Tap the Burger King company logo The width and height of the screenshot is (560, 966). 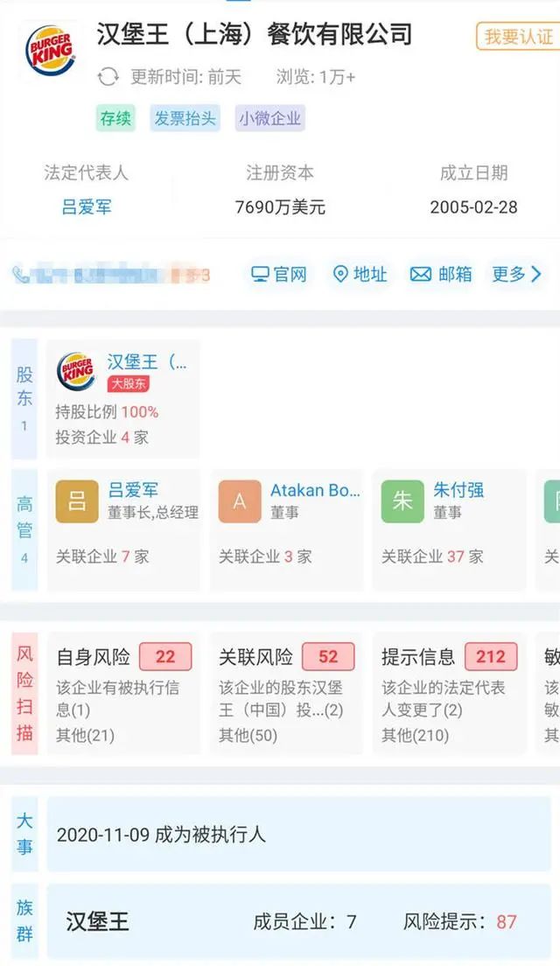[x=50, y=50]
